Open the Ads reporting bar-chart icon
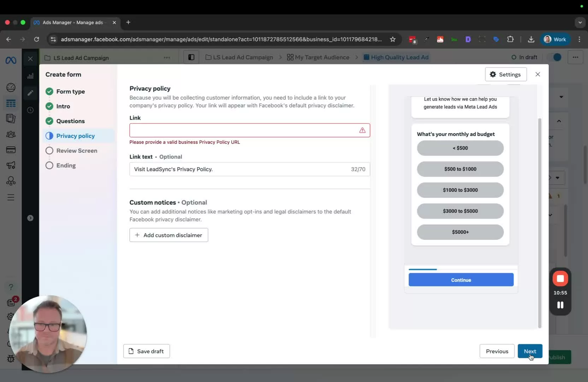Viewport: 588px width, 382px height. [30, 75]
